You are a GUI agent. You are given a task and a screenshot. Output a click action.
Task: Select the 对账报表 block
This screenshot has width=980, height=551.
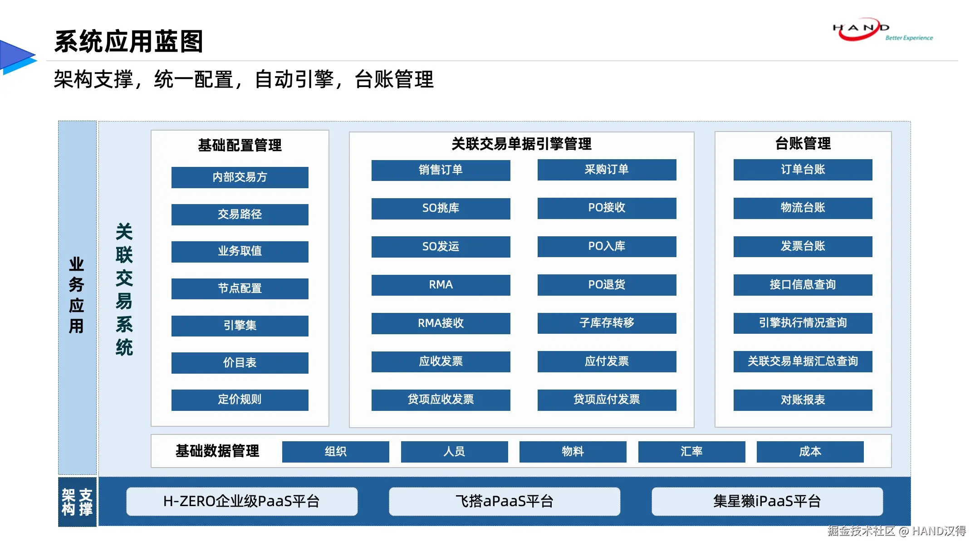[803, 400]
